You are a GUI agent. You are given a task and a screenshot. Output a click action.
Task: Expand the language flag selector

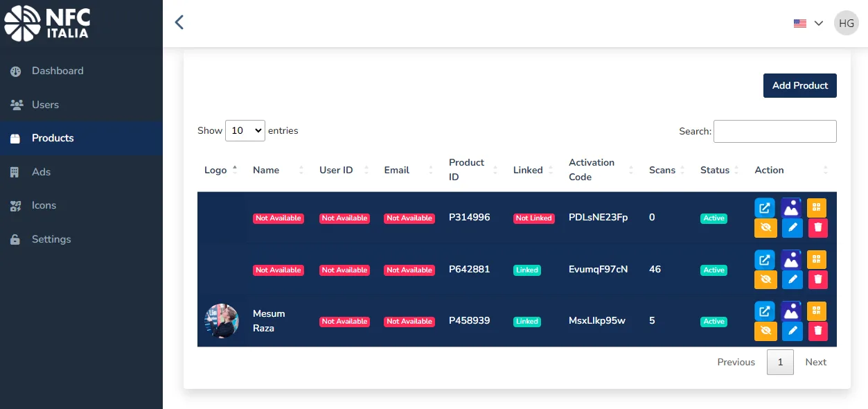pos(808,23)
